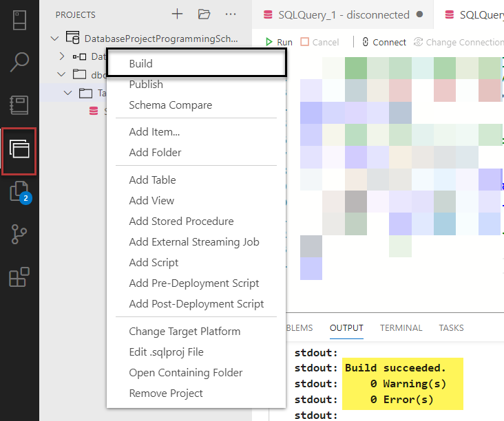504x421 pixels.
Task: Open the Source Control view icon
Action: point(19,235)
